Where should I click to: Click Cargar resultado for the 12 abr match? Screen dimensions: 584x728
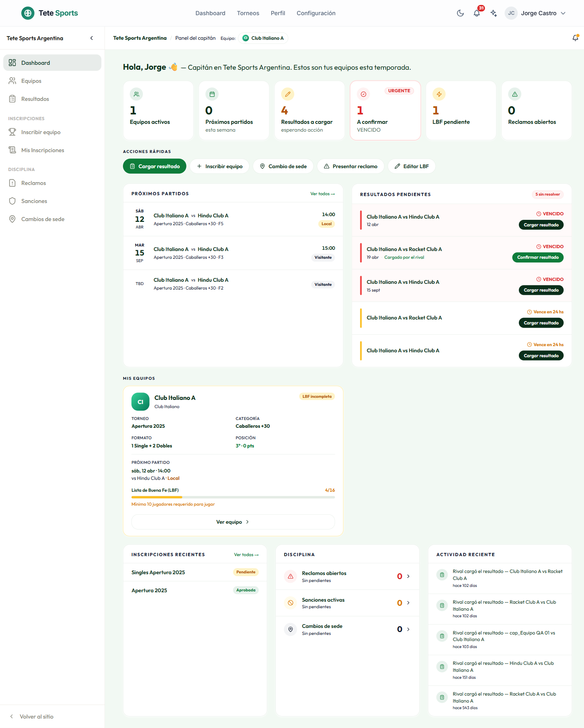click(x=541, y=225)
